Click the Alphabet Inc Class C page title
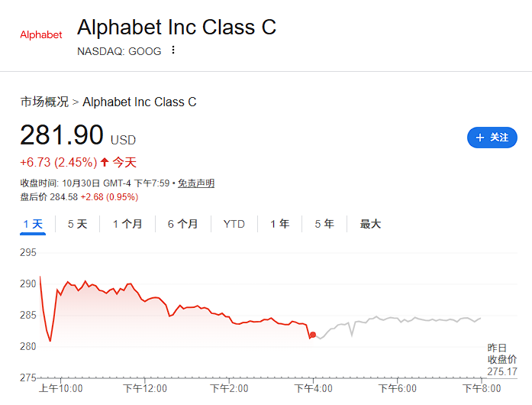 (x=176, y=28)
